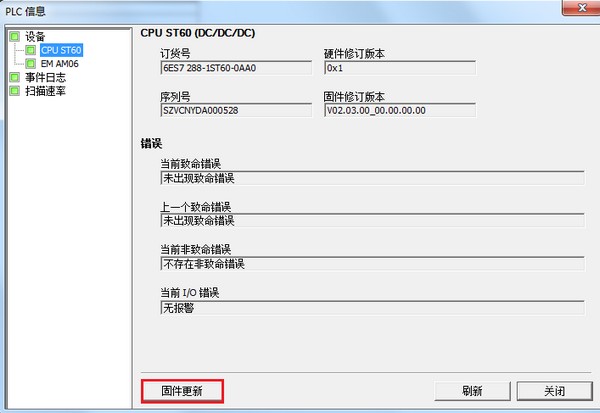Click the 关闭 button to close the dialog

pyautogui.click(x=554, y=391)
